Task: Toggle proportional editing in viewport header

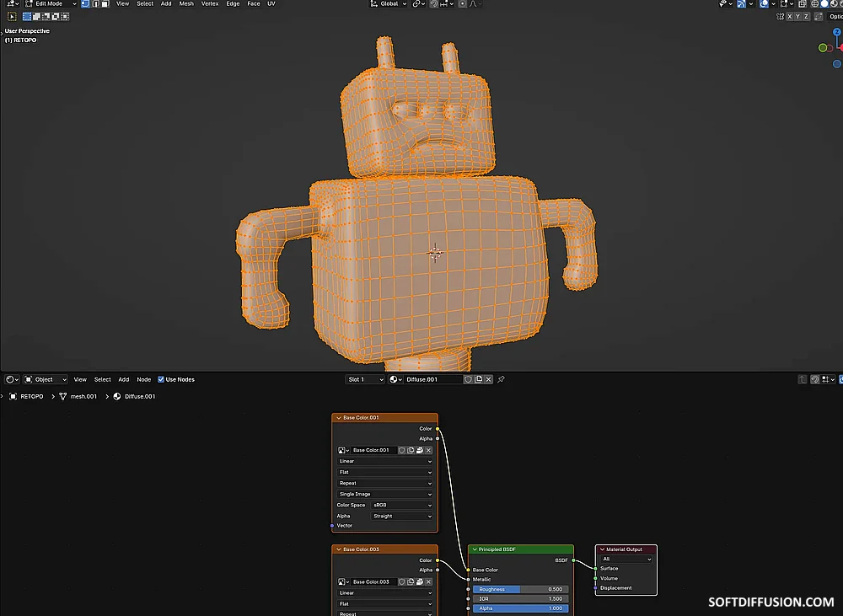Action: tap(462, 3)
